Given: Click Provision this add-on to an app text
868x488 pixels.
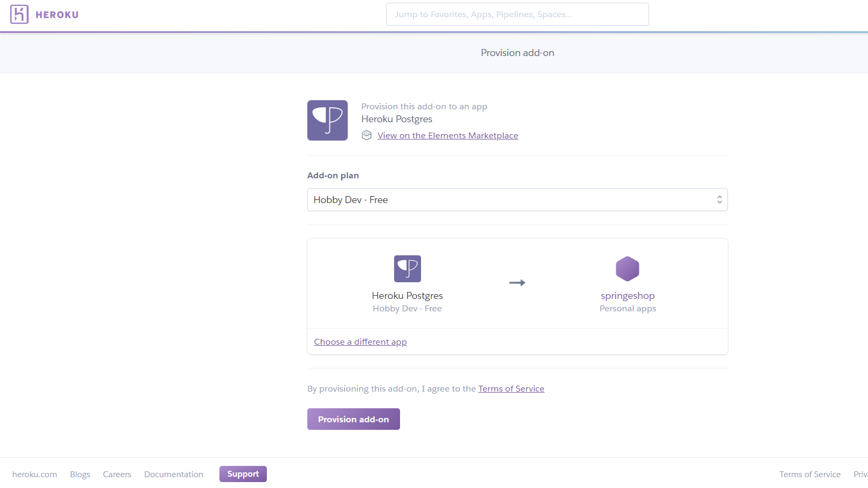Looking at the screenshot, I should click(424, 107).
